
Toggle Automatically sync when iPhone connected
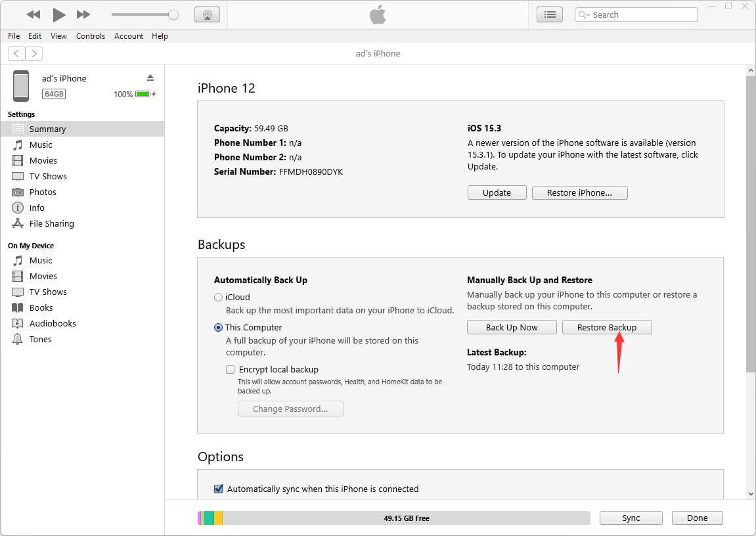219,489
